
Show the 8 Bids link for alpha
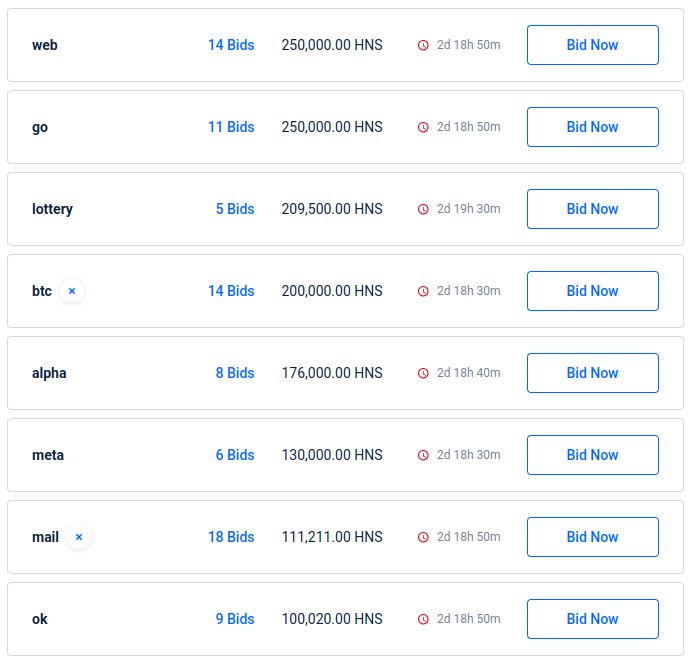(235, 373)
